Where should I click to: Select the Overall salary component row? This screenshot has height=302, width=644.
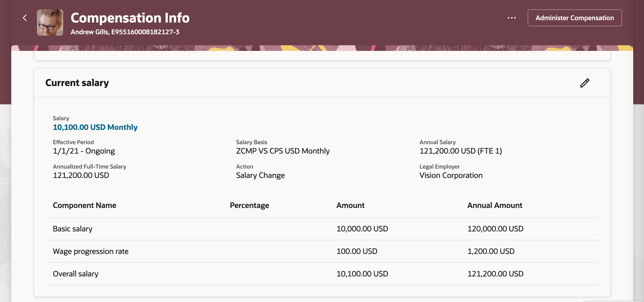tap(75, 274)
